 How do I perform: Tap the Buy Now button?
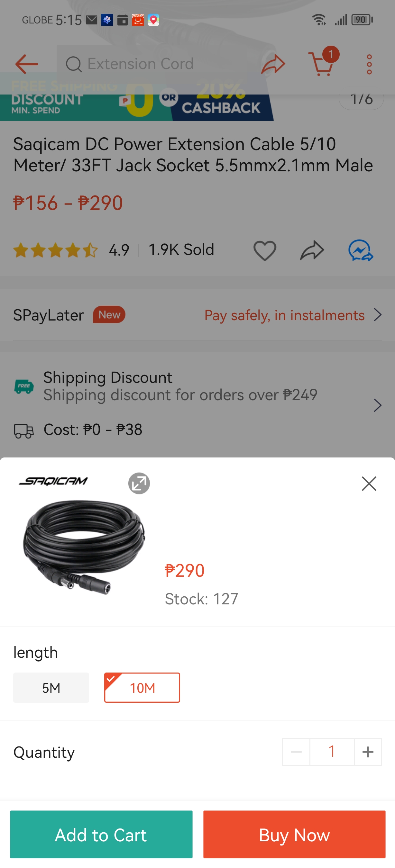click(x=294, y=834)
